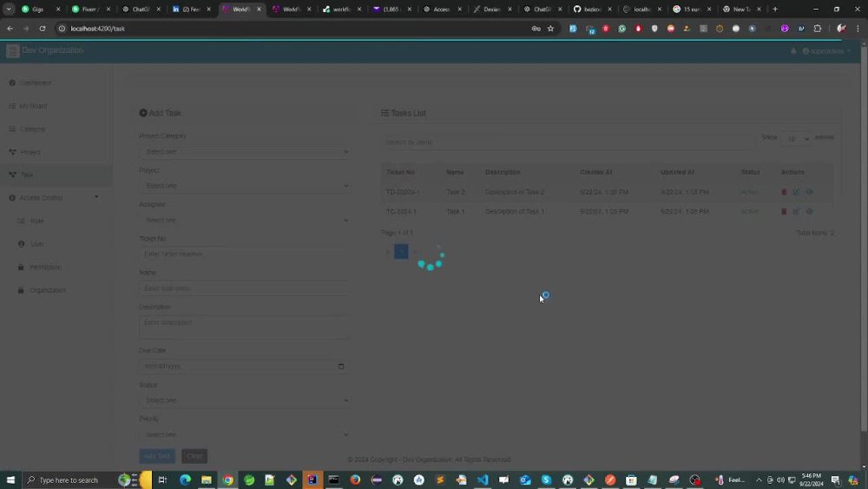868x489 pixels.
Task: Open the Project select dropdown
Action: coord(244,186)
